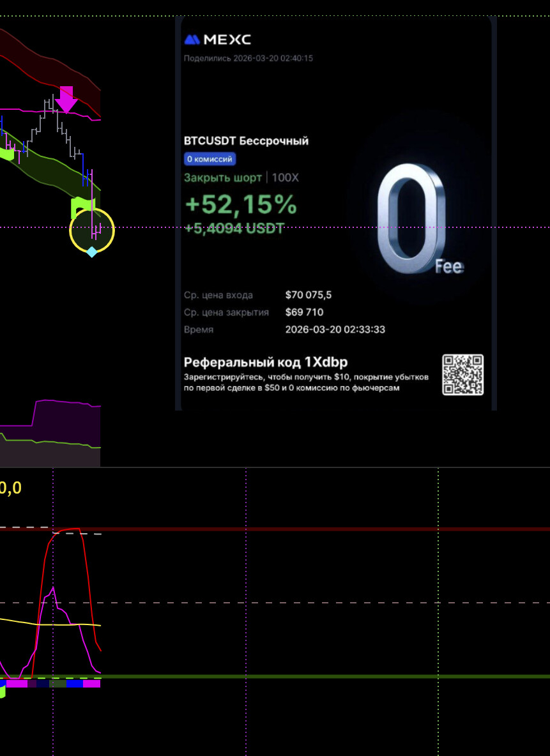Click the 'BTCUSDT Бессрочный' title
The image size is (550, 756).
246,140
